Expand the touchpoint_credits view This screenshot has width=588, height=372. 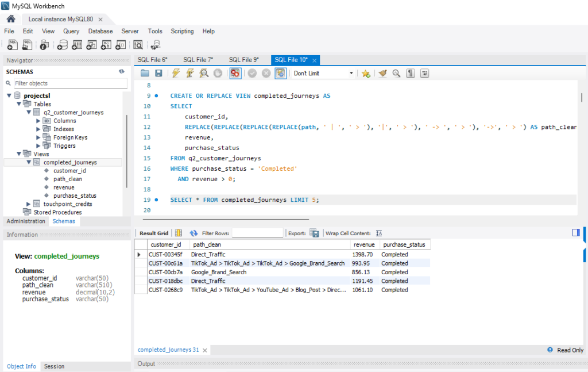coord(29,204)
